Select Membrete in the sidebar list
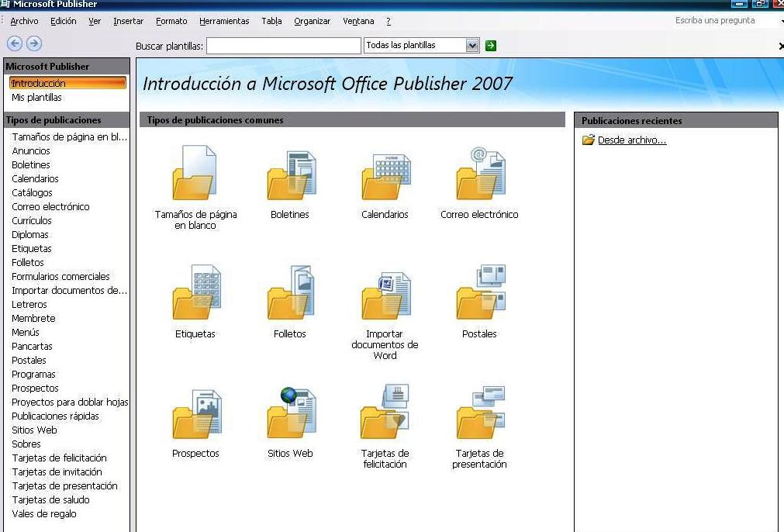This screenshot has height=532, width=784. click(33, 319)
